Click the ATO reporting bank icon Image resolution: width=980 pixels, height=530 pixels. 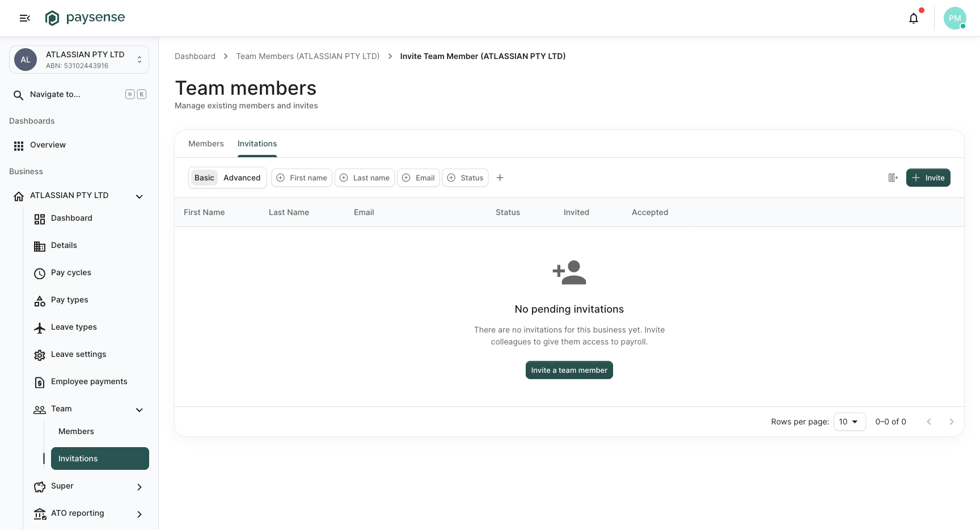40,514
